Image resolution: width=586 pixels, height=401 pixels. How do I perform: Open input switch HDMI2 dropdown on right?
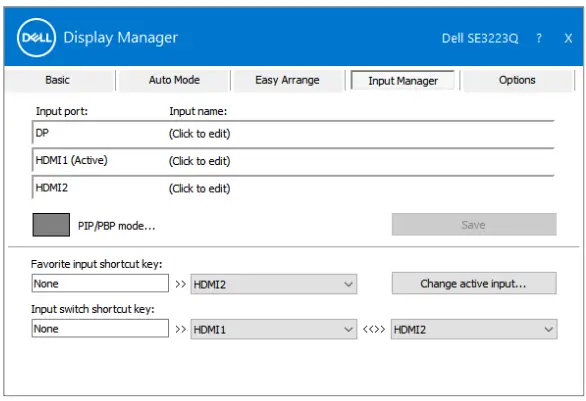coord(474,329)
